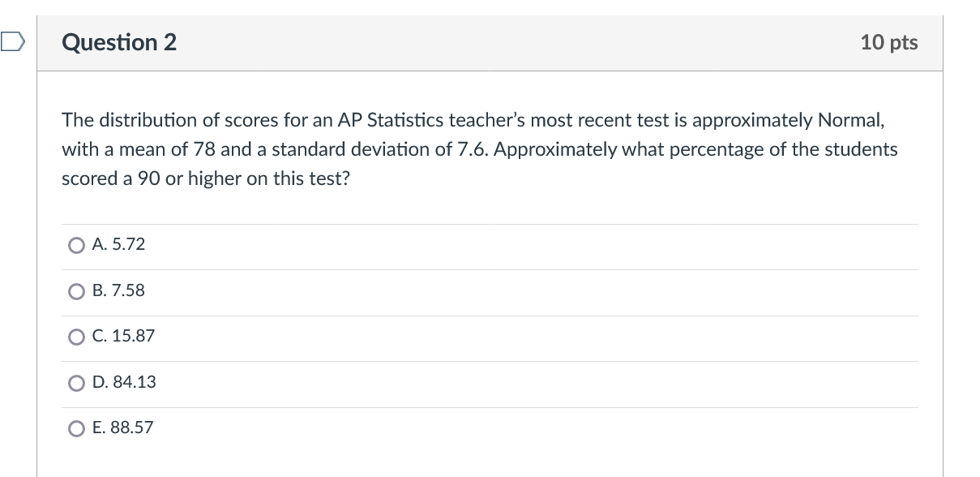Click the answer text D. 84.13

point(126,383)
